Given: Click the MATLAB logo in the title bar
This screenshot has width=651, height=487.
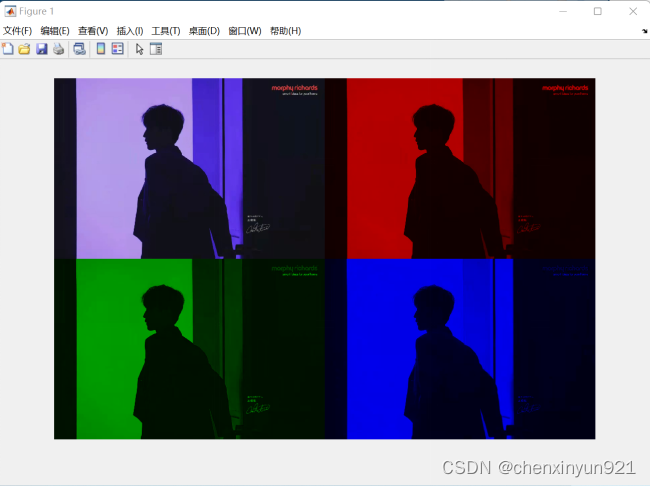Looking at the screenshot, I should (x=10, y=11).
